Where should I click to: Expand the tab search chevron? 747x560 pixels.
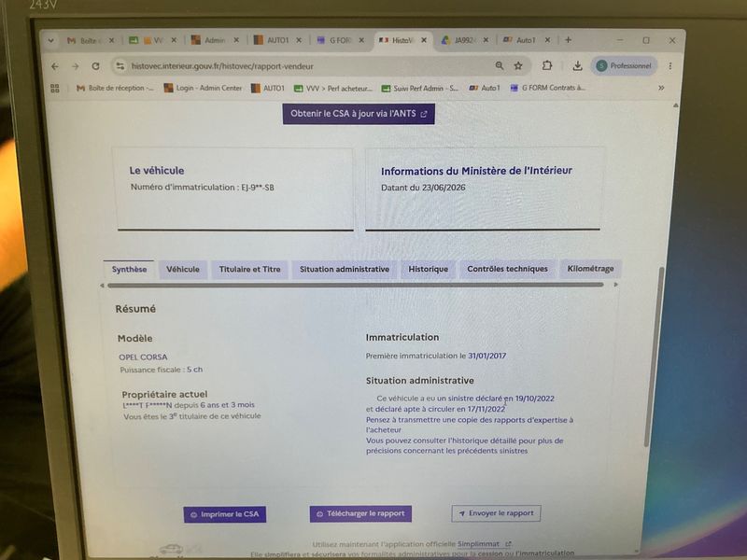pos(50,40)
